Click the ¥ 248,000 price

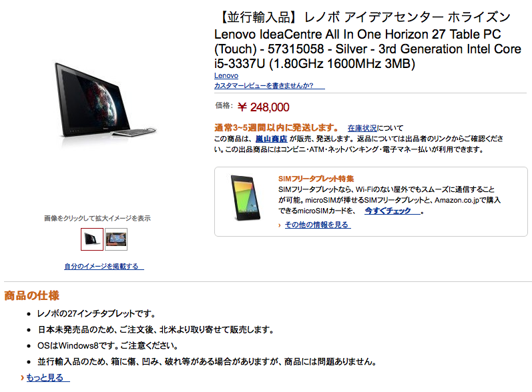point(263,107)
